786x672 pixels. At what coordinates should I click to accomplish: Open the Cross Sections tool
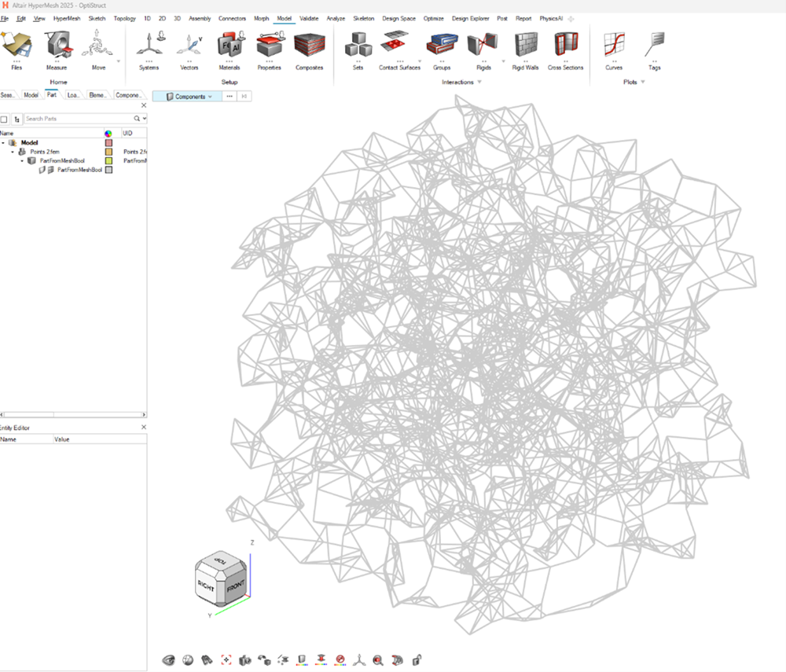pos(565,49)
